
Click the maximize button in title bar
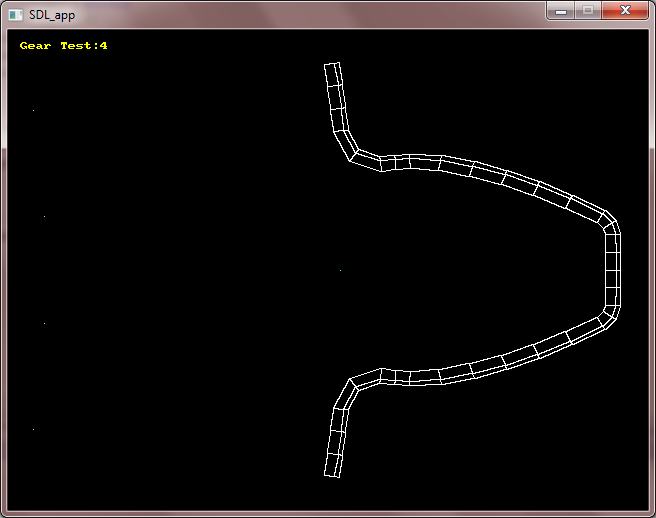pyautogui.click(x=588, y=11)
